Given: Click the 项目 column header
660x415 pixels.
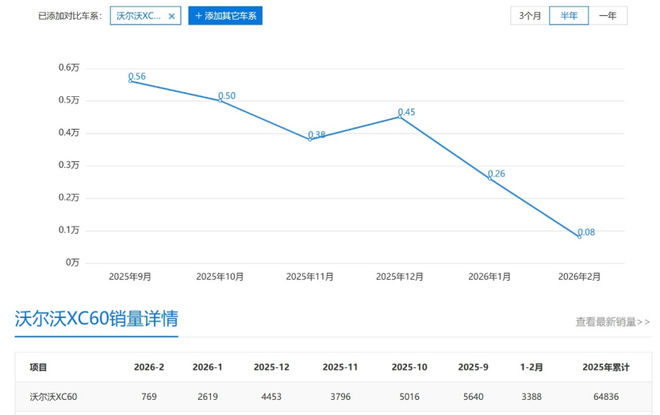Looking at the screenshot, I should [x=38, y=367].
